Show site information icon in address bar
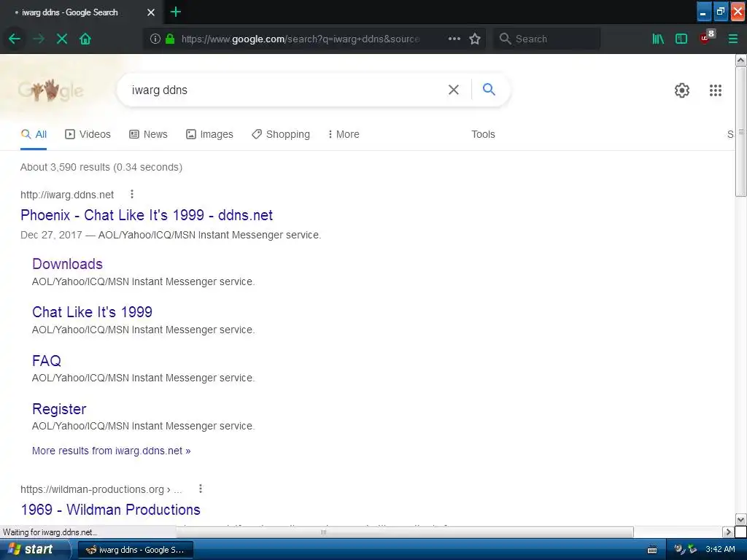747x560 pixels. tap(155, 39)
